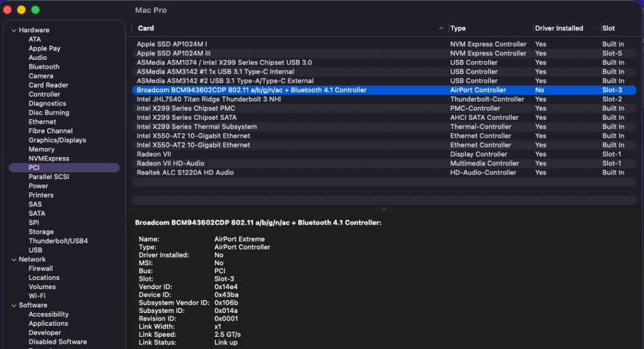Open Apple Pay in sidebar
Image resolution: width=644 pixels, height=349 pixels.
point(44,48)
